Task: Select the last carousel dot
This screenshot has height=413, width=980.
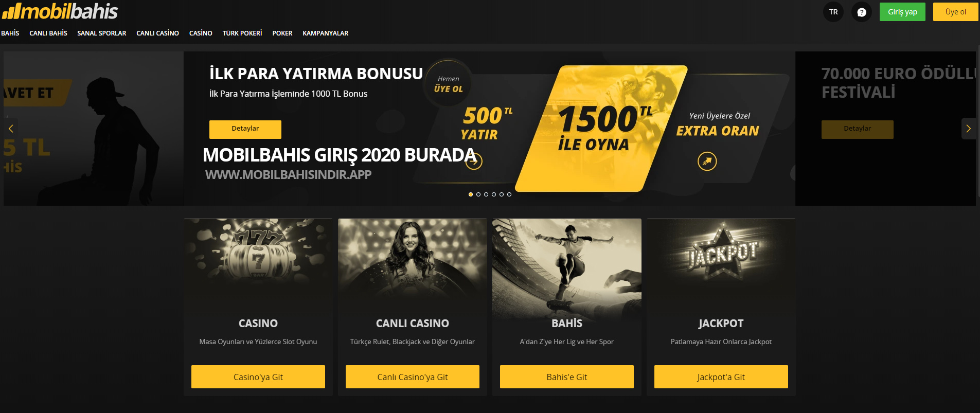Action: [x=509, y=194]
